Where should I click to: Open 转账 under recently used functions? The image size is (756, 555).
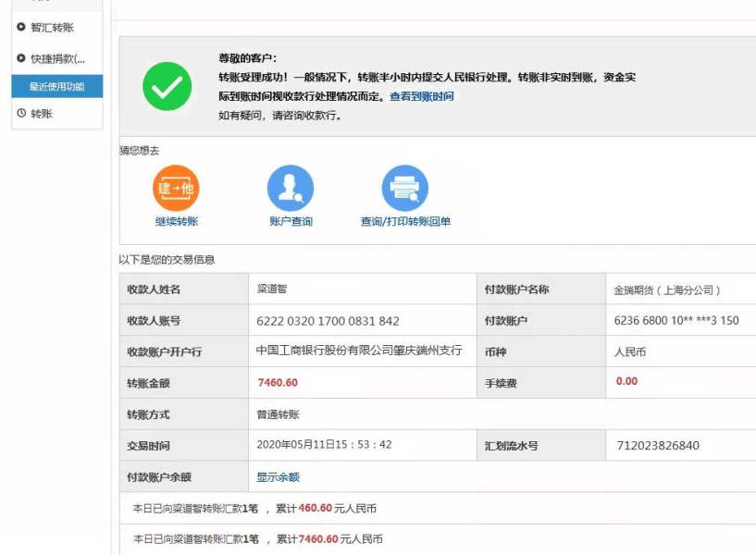pyautogui.click(x=42, y=113)
